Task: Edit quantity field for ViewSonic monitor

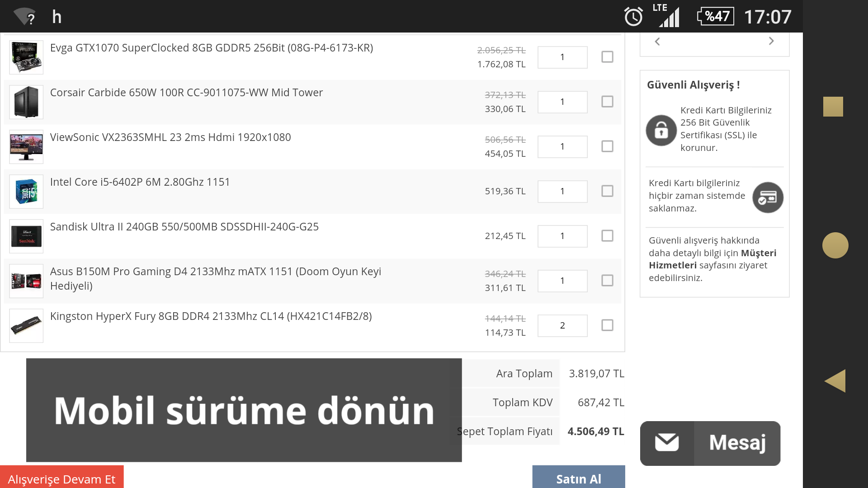Action: [x=562, y=147]
